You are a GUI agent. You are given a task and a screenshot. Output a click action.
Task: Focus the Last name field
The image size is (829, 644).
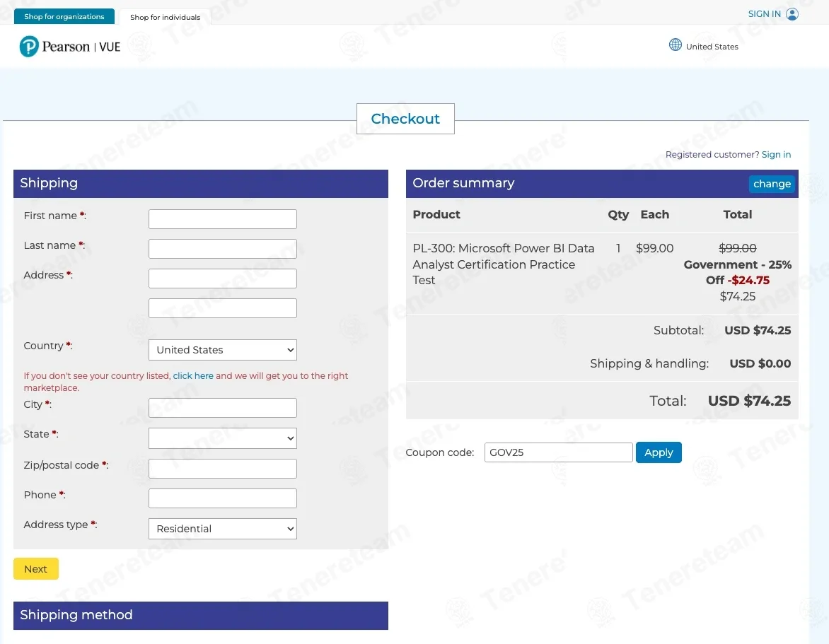223,249
